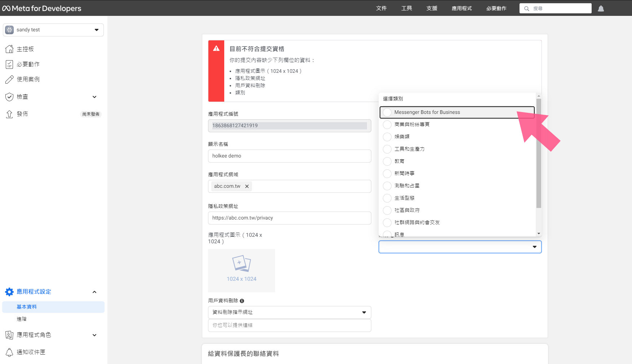Select the 生活型態 category radio

(387, 198)
